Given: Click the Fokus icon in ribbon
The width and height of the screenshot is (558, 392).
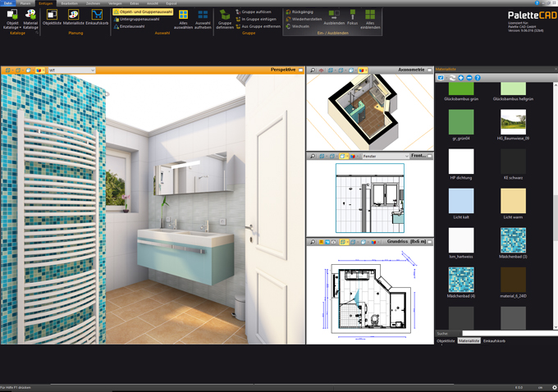Looking at the screenshot, I should click(x=352, y=16).
